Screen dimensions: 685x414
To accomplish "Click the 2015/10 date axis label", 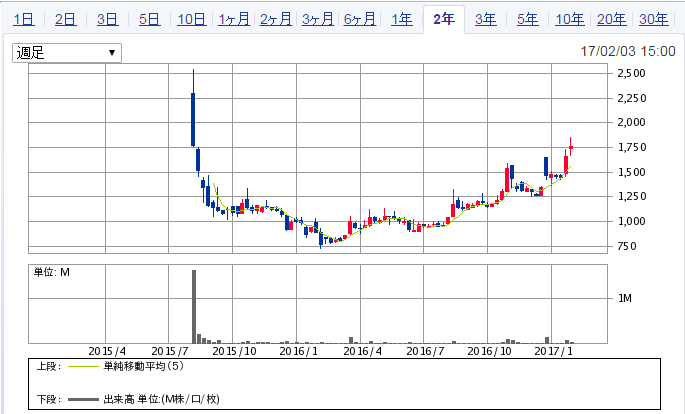I will [x=234, y=351].
